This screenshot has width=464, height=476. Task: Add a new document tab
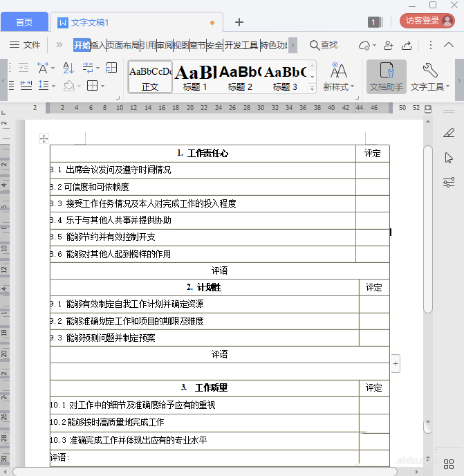click(239, 22)
